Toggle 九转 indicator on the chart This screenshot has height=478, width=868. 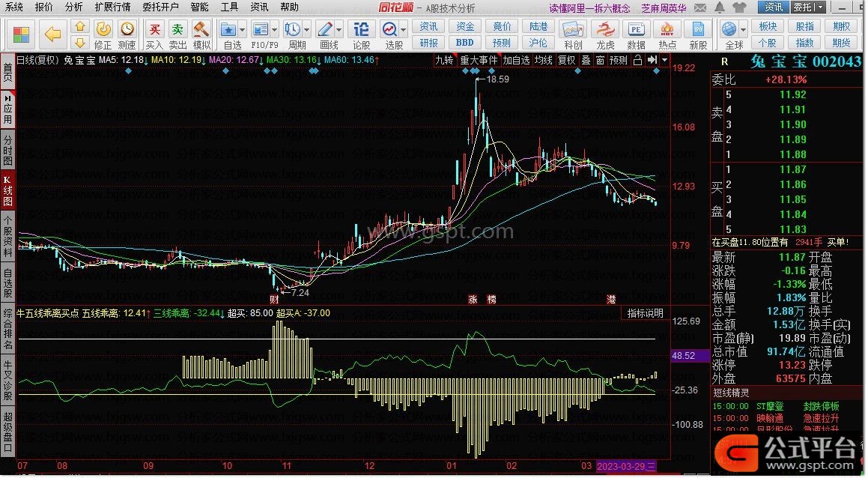[444, 60]
